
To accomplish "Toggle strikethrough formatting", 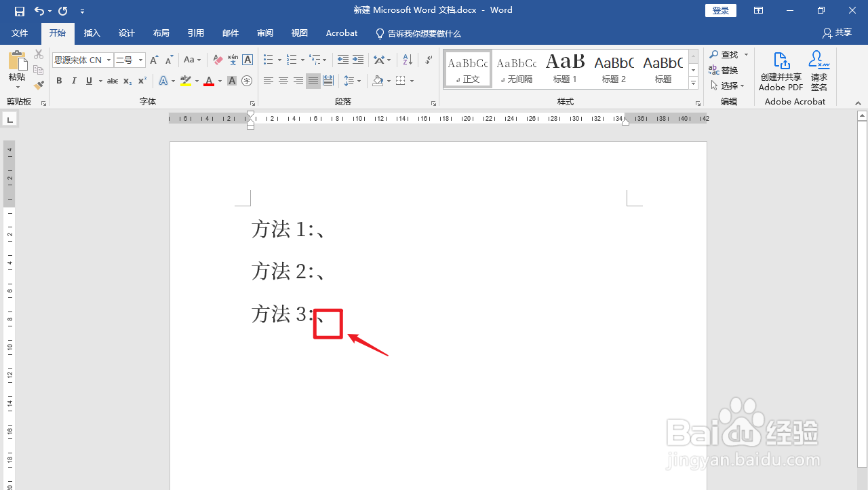I will click(x=113, y=81).
